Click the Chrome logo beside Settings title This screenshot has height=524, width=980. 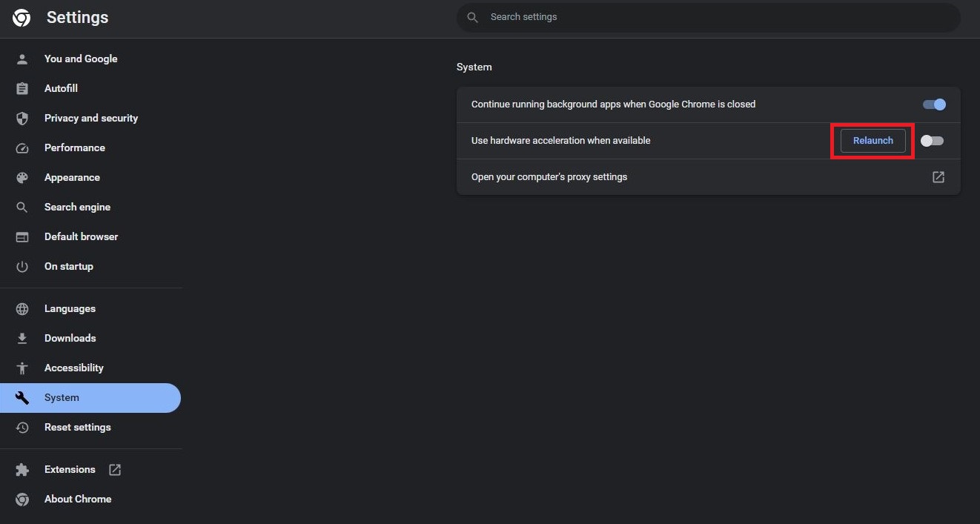(x=21, y=18)
